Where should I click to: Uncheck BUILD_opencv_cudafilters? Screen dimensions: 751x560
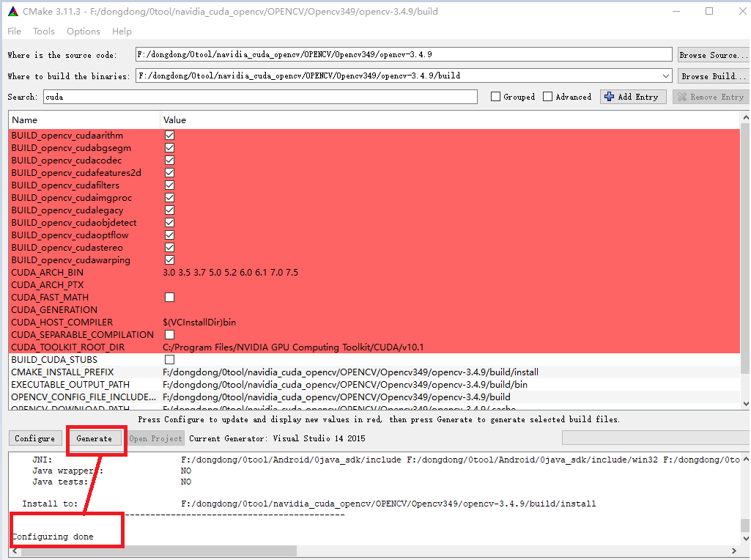[x=169, y=185]
